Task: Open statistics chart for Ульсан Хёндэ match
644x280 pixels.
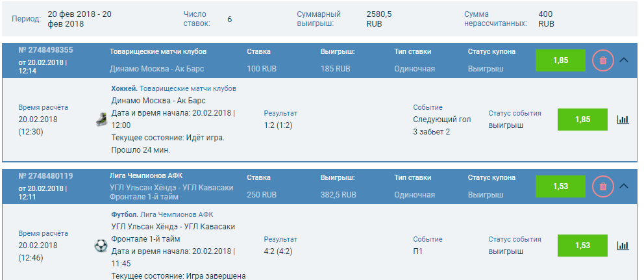Action: click(x=623, y=246)
